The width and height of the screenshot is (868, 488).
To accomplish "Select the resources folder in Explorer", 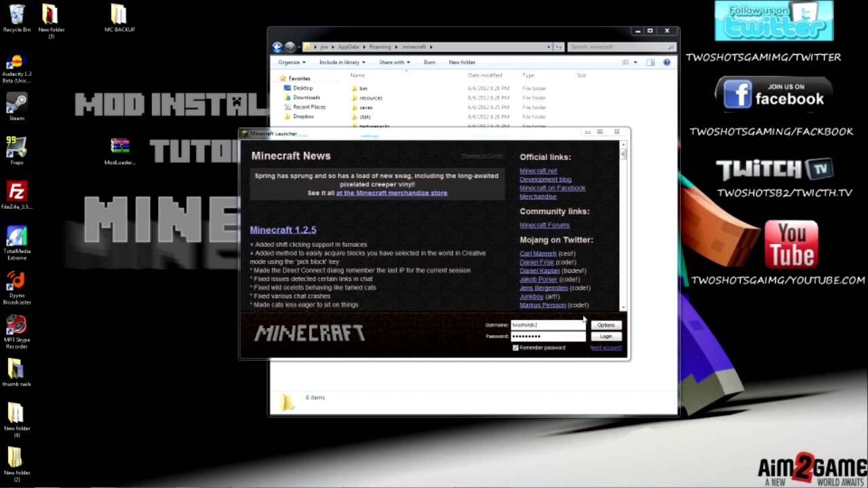I will point(367,98).
